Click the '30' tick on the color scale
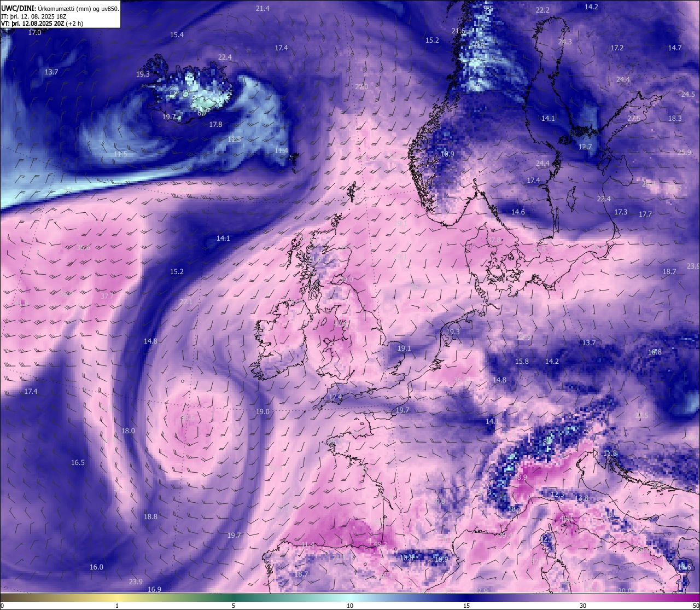Image resolution: width=700 pixels, height=610 pixels. coord(583,606)
